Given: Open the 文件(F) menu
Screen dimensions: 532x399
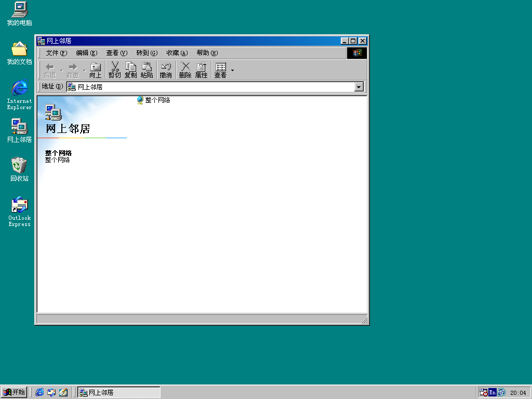Looking at the screenshot, I should click(57, 53).
